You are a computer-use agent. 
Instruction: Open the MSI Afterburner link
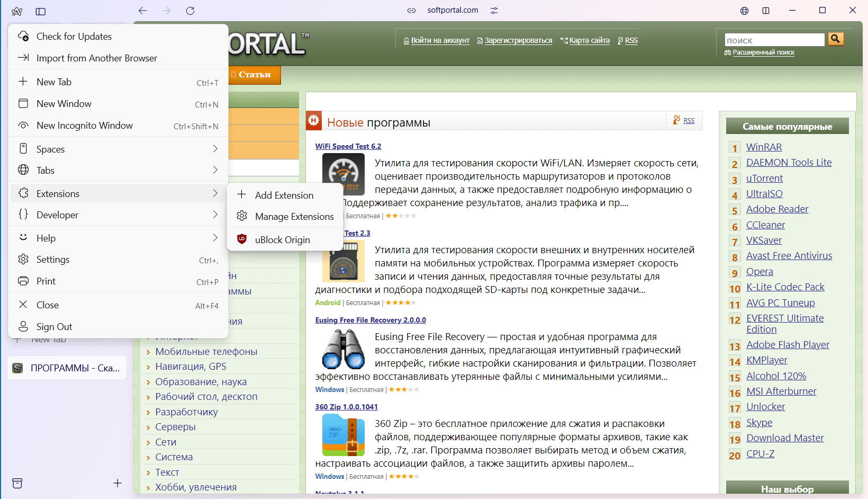781,391
